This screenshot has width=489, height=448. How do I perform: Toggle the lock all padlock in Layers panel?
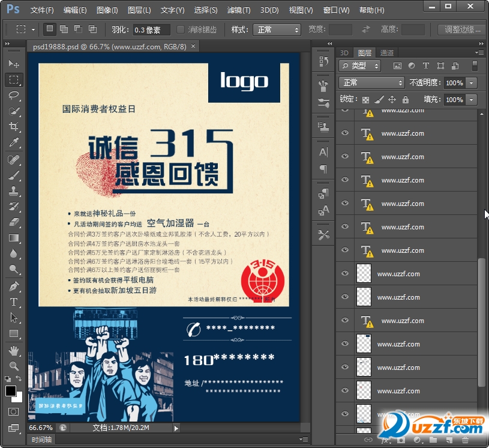[x=406, y=100]
